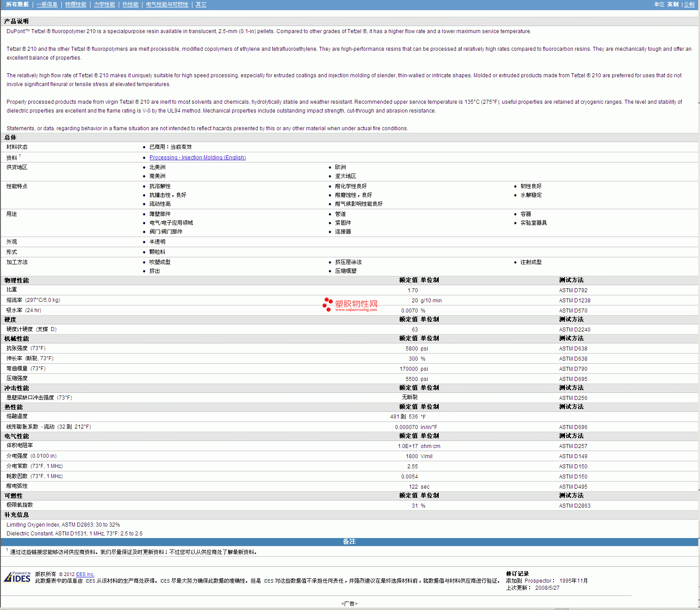
Task: Select the 所有数据 tab
Action: [17, 4]
